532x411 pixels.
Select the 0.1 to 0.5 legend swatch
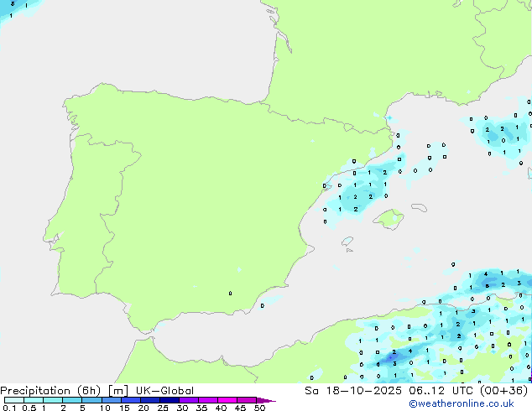click(14, 400)
